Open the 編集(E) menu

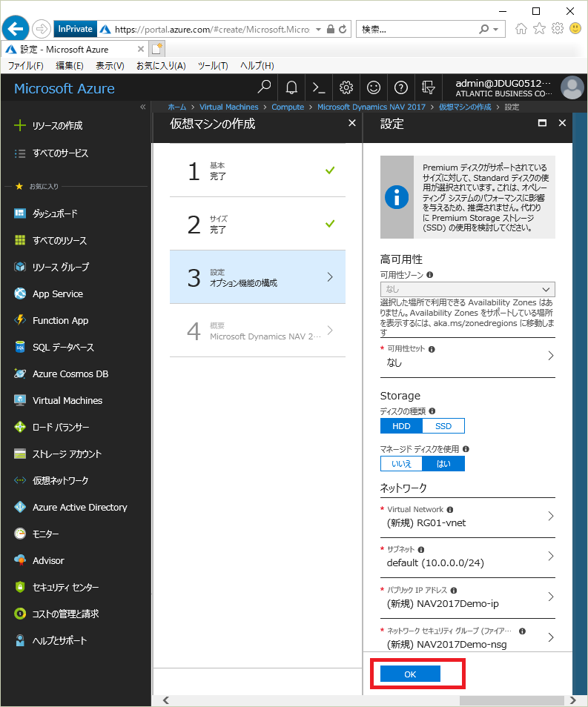tap(70, 66)
